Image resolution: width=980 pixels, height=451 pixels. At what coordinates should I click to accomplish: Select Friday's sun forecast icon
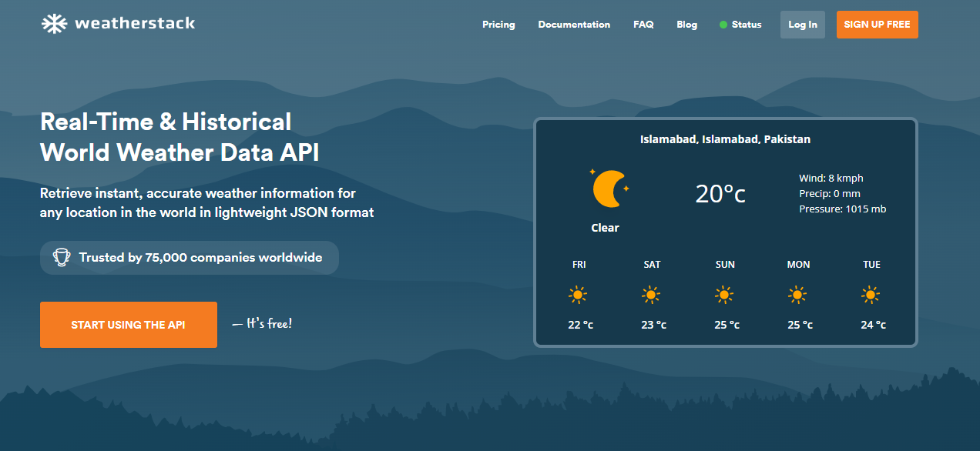578,294
